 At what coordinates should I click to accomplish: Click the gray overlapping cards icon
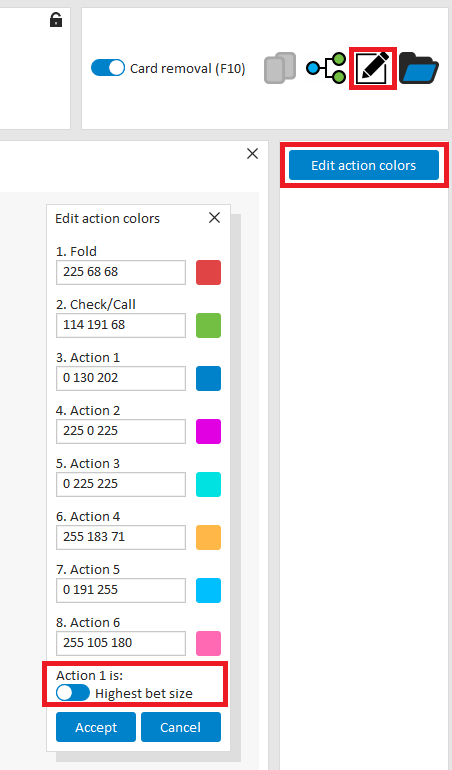(x=280, y=68)
